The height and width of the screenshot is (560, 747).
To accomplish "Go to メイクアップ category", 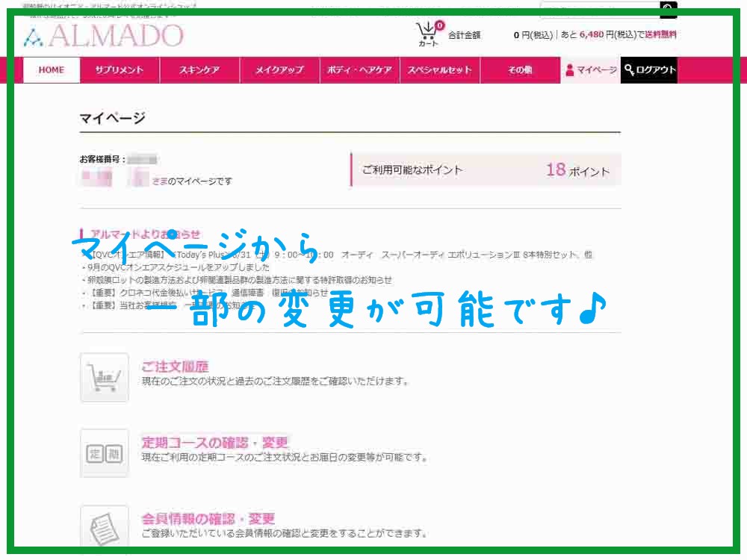I will [279, 70].
